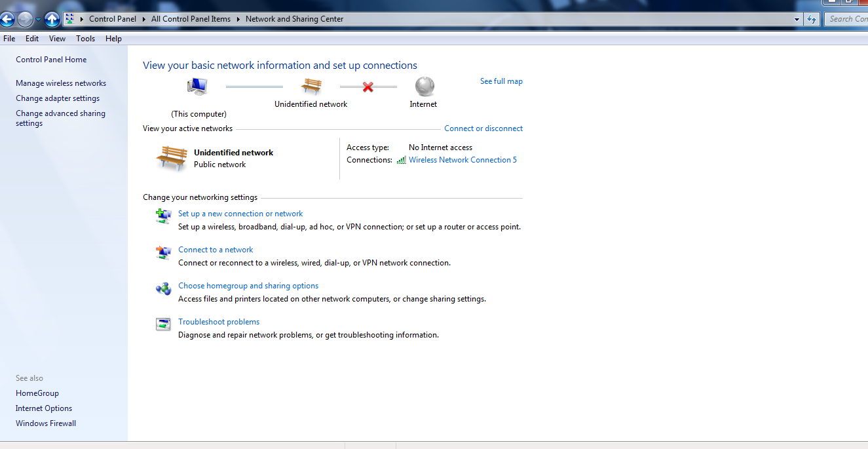
Task: Click the large bench icon under active networks
Action: (x=172, y=158)
